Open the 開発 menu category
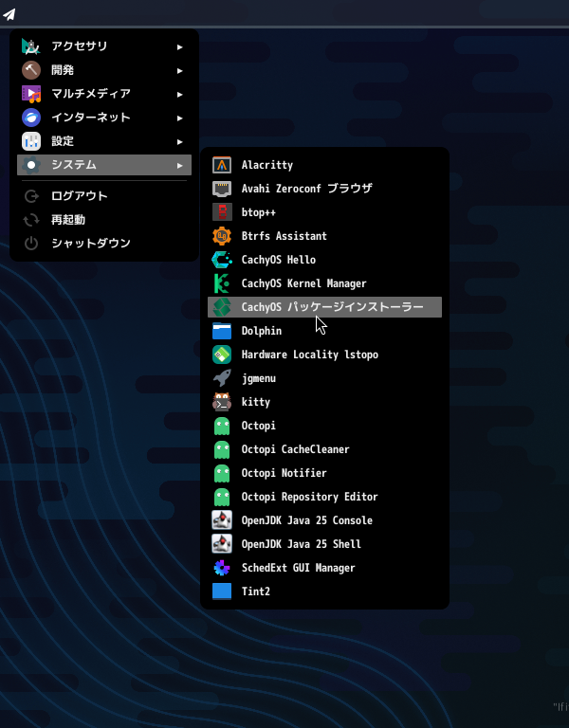The height and width of the screenshot is (728, 569). coord(104,70)
